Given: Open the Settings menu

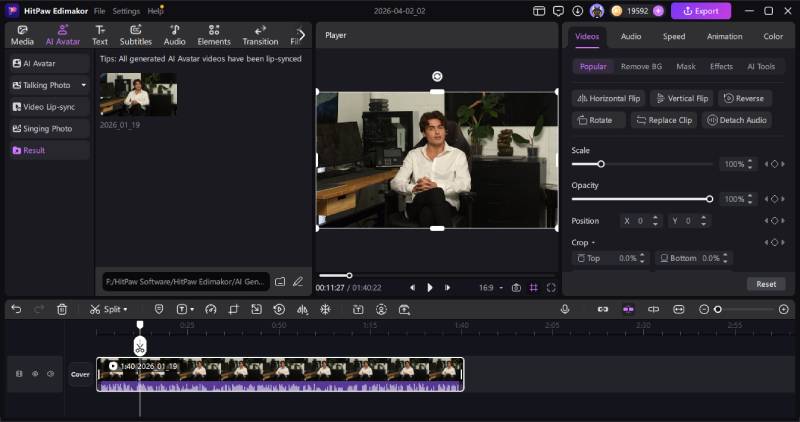Looking at the screenshot, I should pyautogui.click(x=126, y=11).
